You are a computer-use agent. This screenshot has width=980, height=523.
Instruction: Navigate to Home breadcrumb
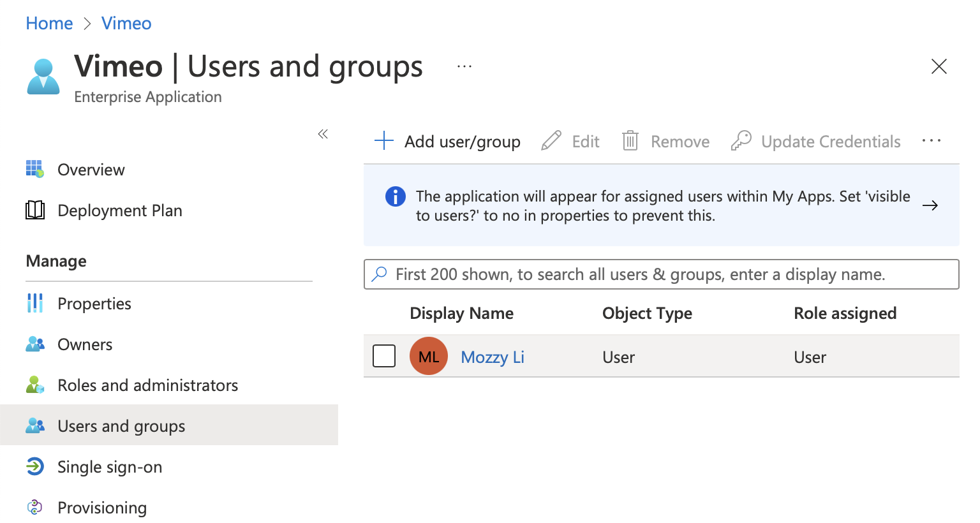(49, 24)
